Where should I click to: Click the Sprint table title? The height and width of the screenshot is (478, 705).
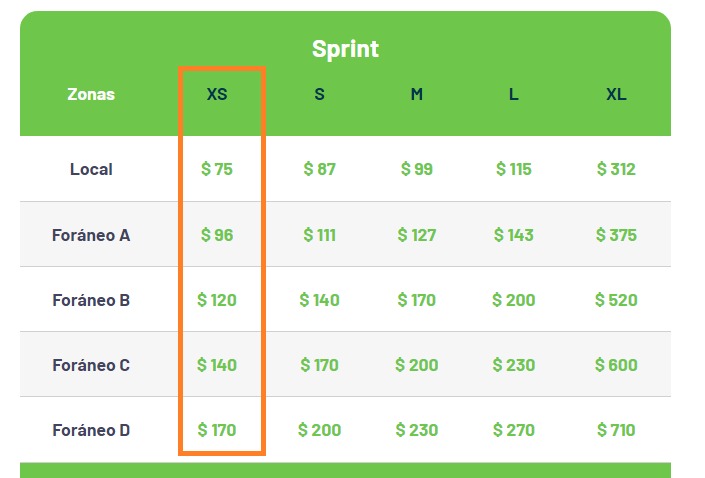(x=345, y=49)
